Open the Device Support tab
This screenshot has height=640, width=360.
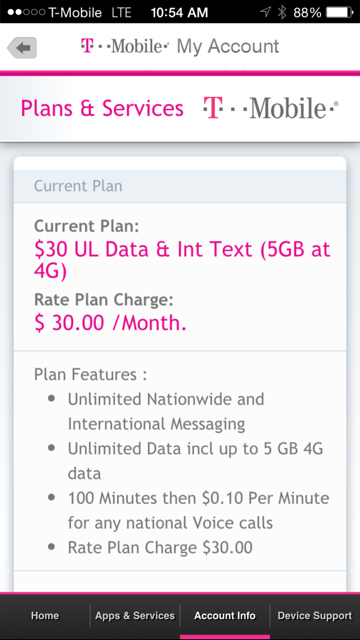315,616
